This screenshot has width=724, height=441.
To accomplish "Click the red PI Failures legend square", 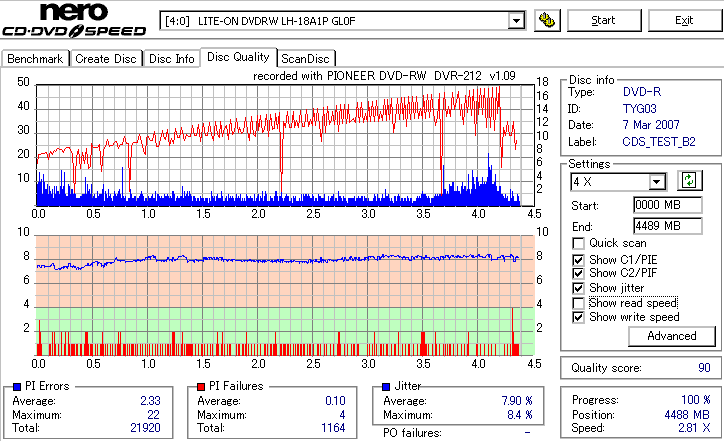I will (201, 387).
